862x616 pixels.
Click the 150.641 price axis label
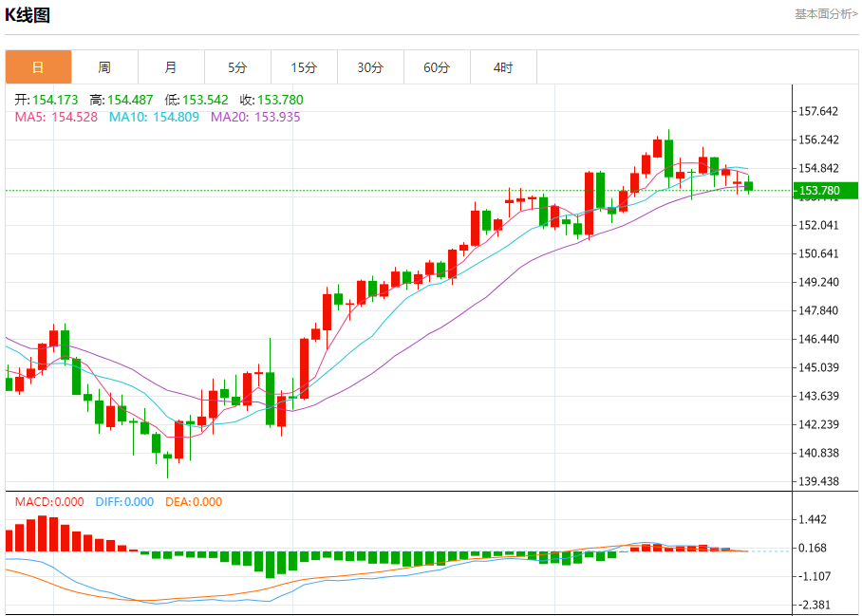pyautogui.click(x=818, y=253)
